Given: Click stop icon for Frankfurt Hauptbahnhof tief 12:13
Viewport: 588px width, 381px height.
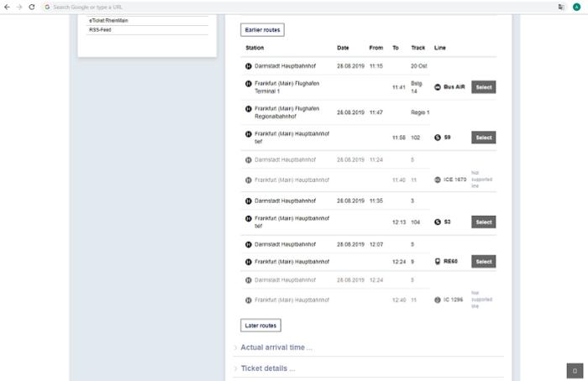Looking at the screenshot, I should [x=249, y=218].
